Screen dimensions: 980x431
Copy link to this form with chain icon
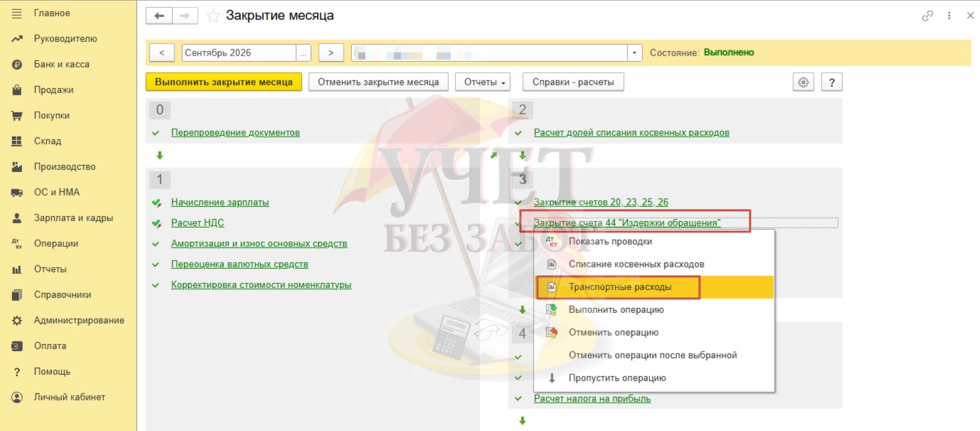927,16
